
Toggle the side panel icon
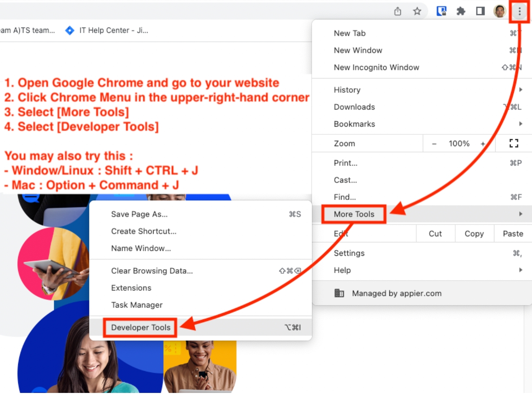pyautogui.click(x=480, y=11)
